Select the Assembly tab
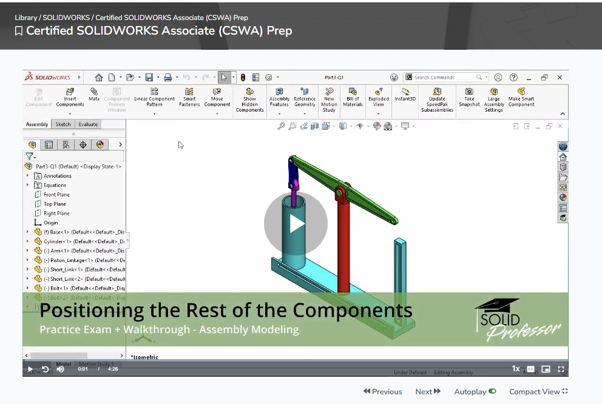The image size is (602, 404). (37, 124)
